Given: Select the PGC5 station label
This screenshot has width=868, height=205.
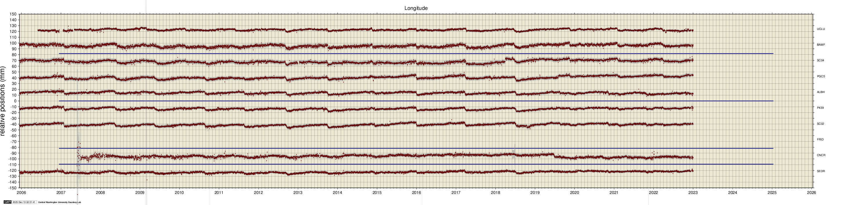Looking at the screenshot, I should tap(821, 76).
